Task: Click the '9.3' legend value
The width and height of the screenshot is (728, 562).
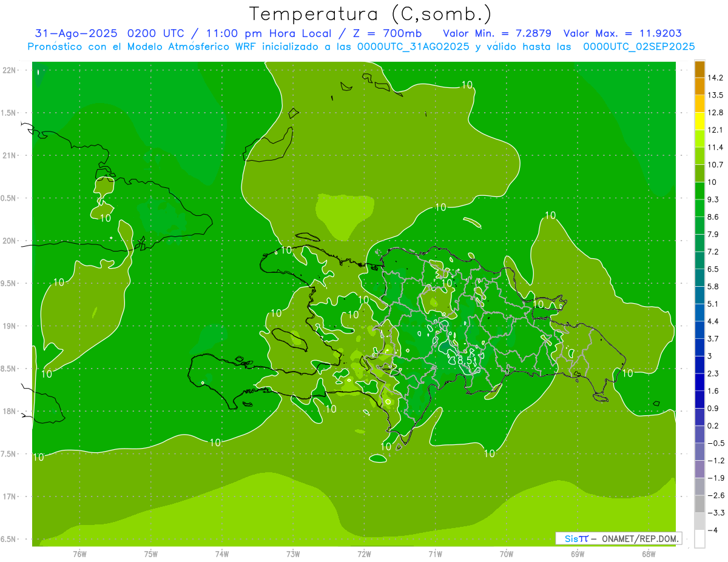Action: [x=714, y=199]
